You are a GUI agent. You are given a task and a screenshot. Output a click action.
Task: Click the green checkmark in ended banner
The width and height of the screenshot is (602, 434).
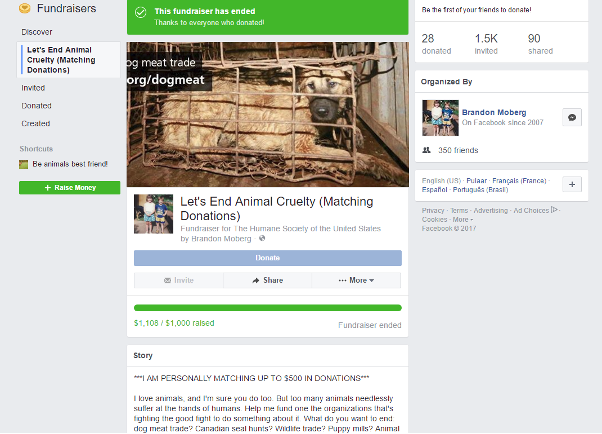[141, 13]
